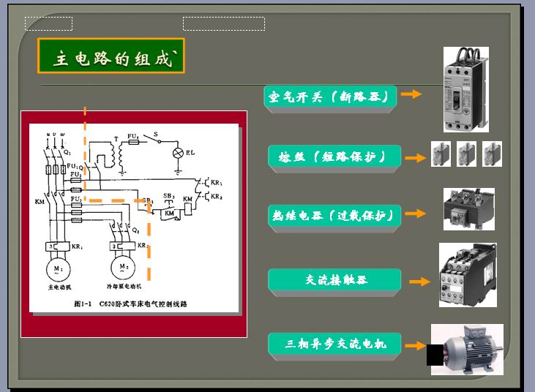Click the wide dashed placeholder box at top

[x=223, y=24]
